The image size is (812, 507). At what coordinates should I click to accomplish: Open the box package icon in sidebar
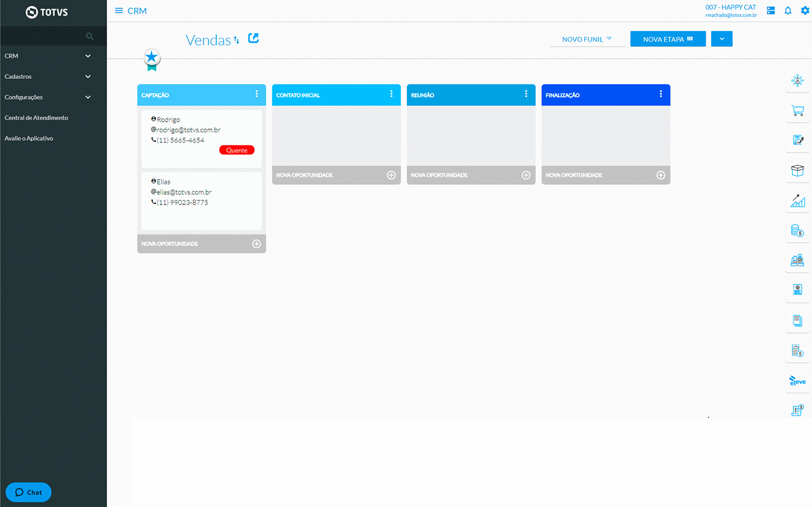coord(797,171)
